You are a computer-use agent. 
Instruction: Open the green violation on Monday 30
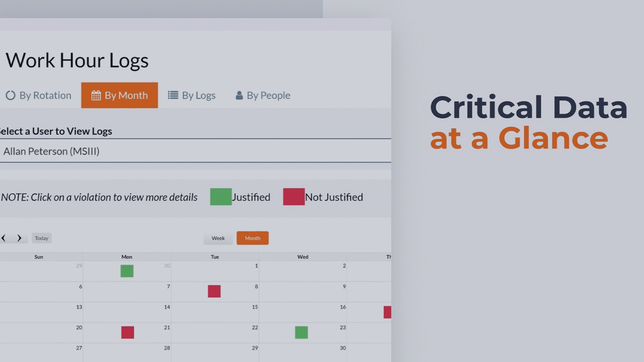coord(127,271)
